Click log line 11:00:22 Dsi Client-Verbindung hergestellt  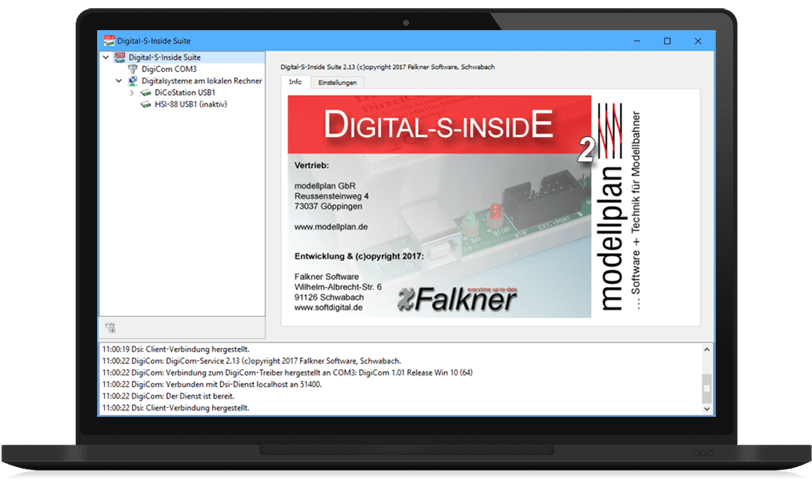[x=176, y=408]
